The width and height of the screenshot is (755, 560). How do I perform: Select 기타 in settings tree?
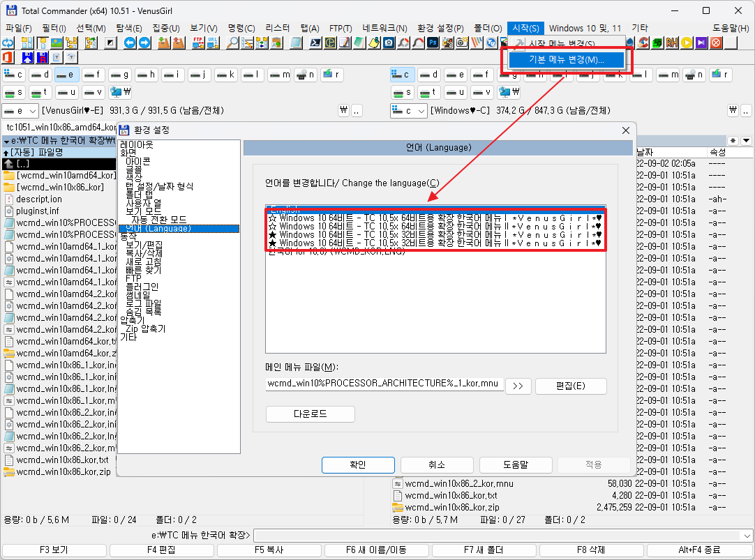point(128,338)
